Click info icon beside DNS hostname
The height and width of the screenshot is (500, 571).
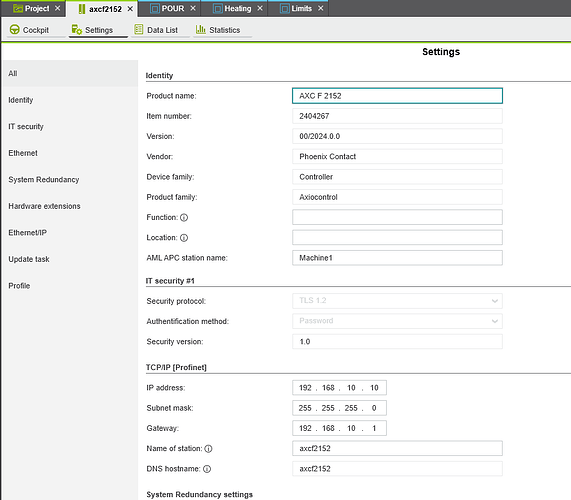pyautogui.click(x=207, y=469)
